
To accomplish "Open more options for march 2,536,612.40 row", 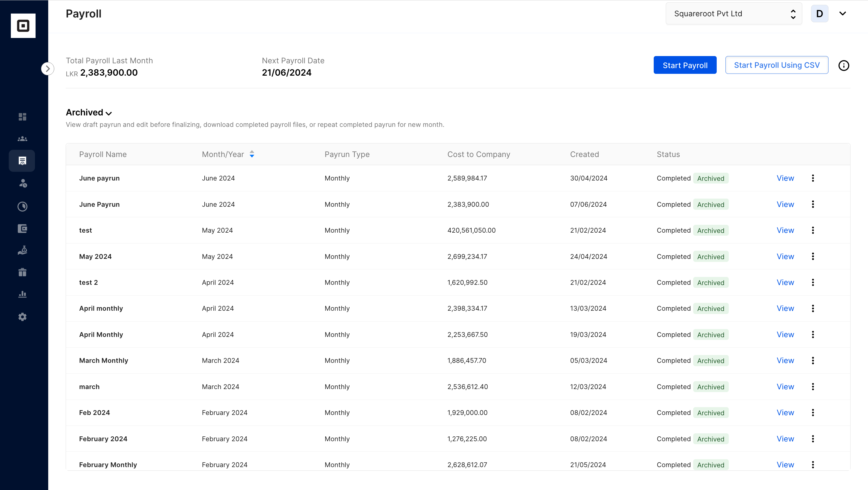I will coord(813,387).
